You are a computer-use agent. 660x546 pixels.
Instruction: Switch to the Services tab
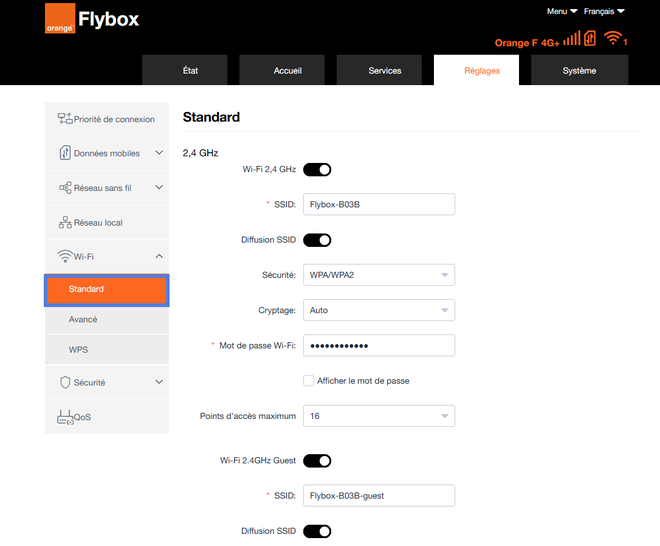pos(379,70)
